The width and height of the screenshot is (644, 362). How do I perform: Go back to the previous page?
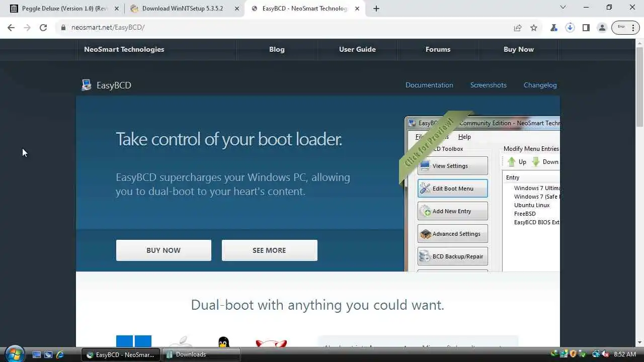coord(11,28)
